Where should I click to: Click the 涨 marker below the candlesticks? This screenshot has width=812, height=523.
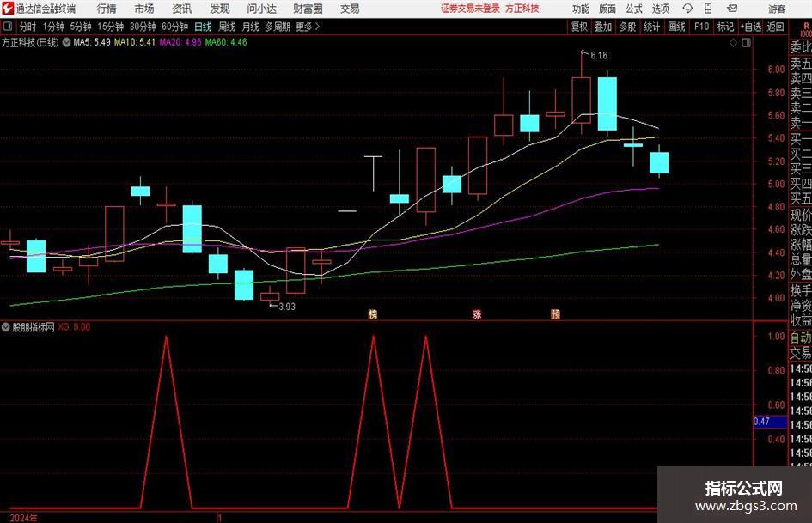point(477,313)
